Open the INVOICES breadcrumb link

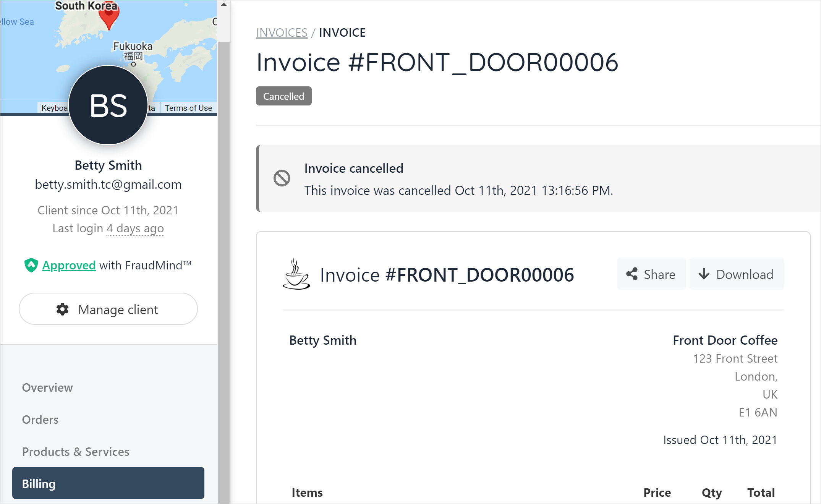point(282,33)
